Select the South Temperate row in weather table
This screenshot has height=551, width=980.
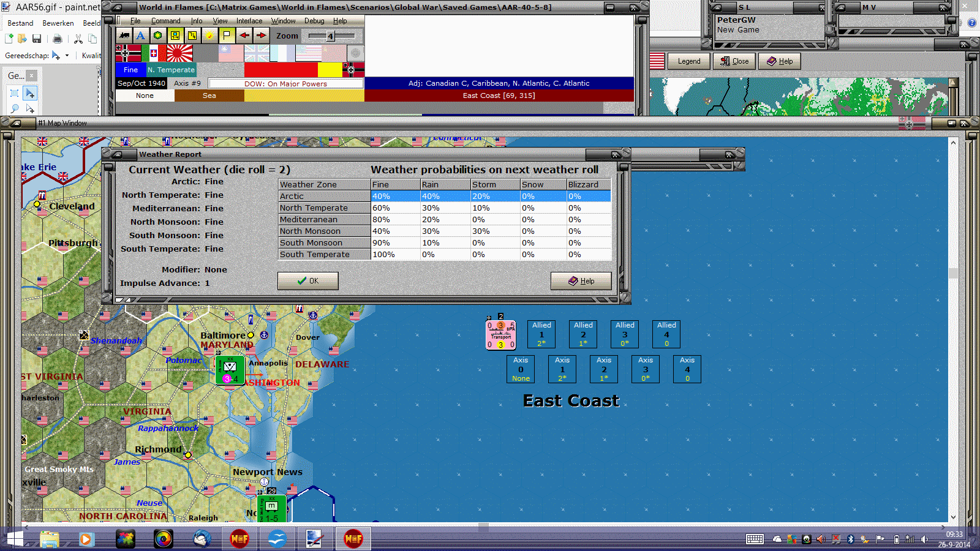pyautogui.click(x=445, y=255)
